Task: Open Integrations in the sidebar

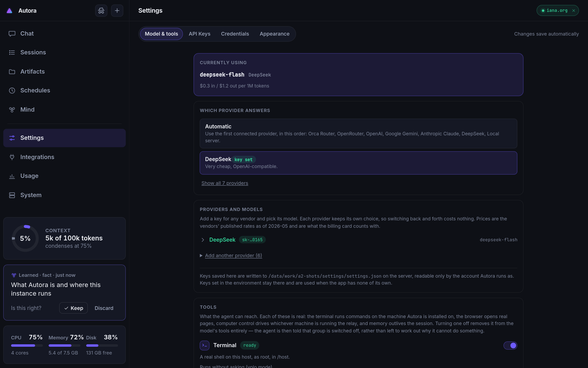Action: 64,157
